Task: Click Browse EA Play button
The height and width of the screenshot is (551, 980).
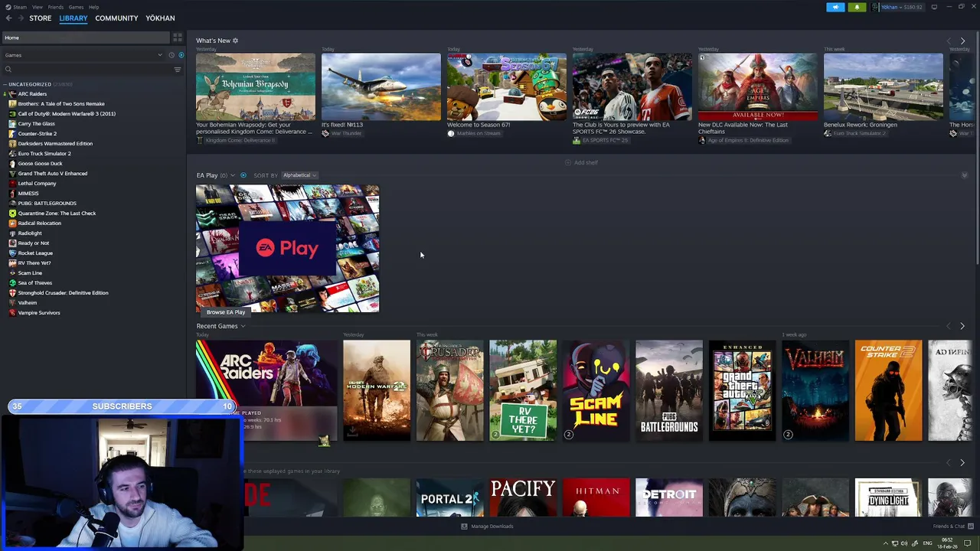Action: coord(226,312)
